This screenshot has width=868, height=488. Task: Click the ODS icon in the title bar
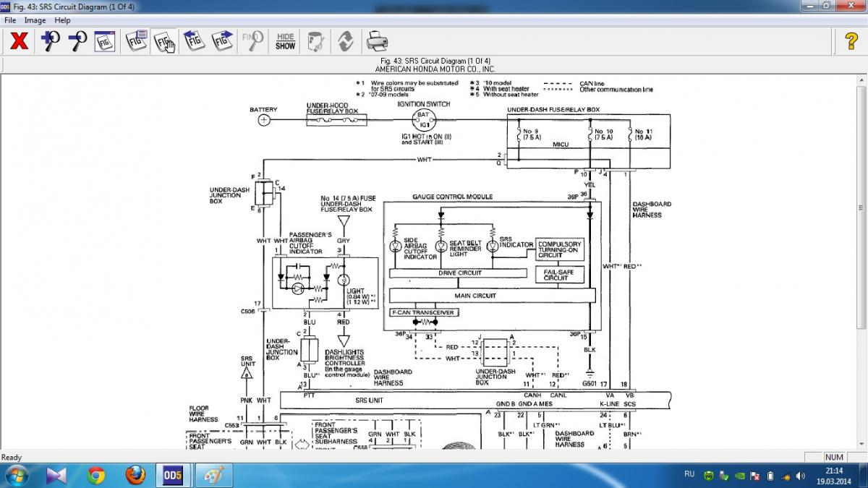pos(7,6)
